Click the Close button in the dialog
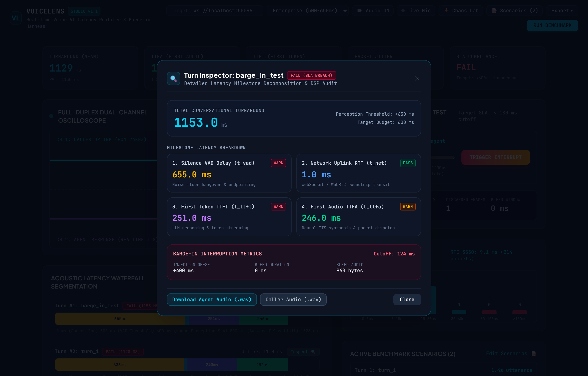The height and width of the screenshot is (376, 588). [x=407, y=300]
